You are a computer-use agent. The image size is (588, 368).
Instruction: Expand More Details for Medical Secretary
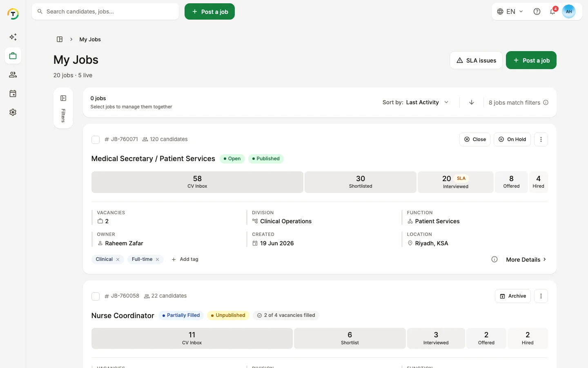(x=526, y=260)
